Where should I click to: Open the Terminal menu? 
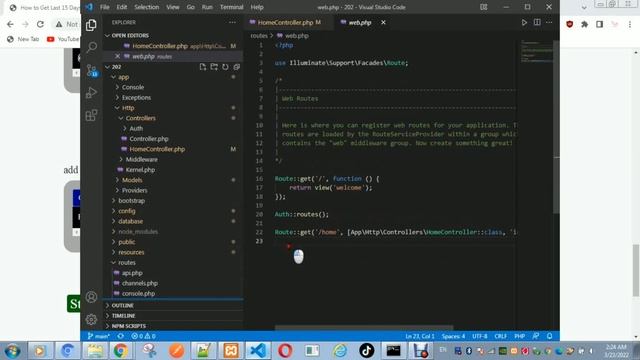[x=231, y=7]
